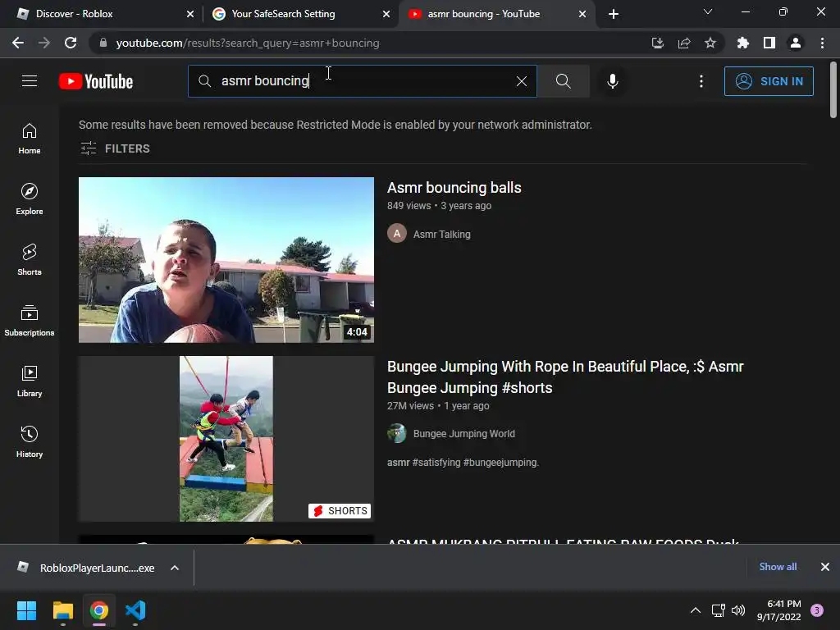This screenshot has height=630, width=840.
Task: Close the asmr bouncing YouTube tab
Action: (582, 14)
